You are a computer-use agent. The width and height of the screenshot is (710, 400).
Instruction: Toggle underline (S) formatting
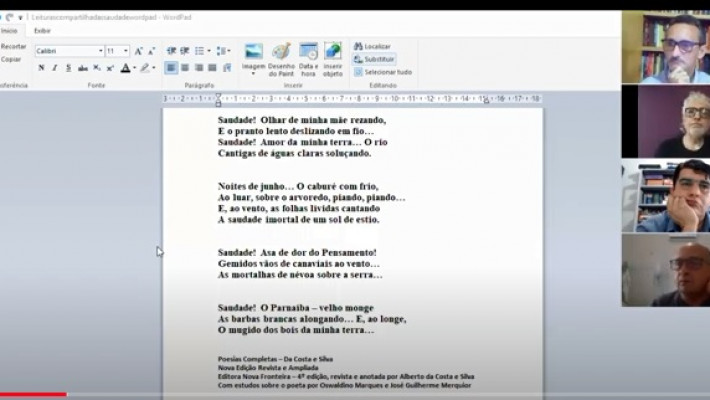tap(68, 68)
